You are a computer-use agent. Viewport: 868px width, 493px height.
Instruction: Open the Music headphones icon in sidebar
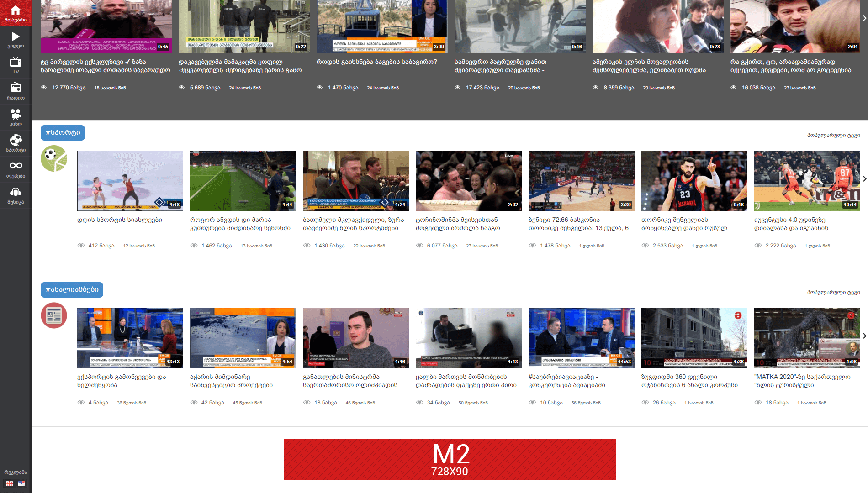click(16, 195)
